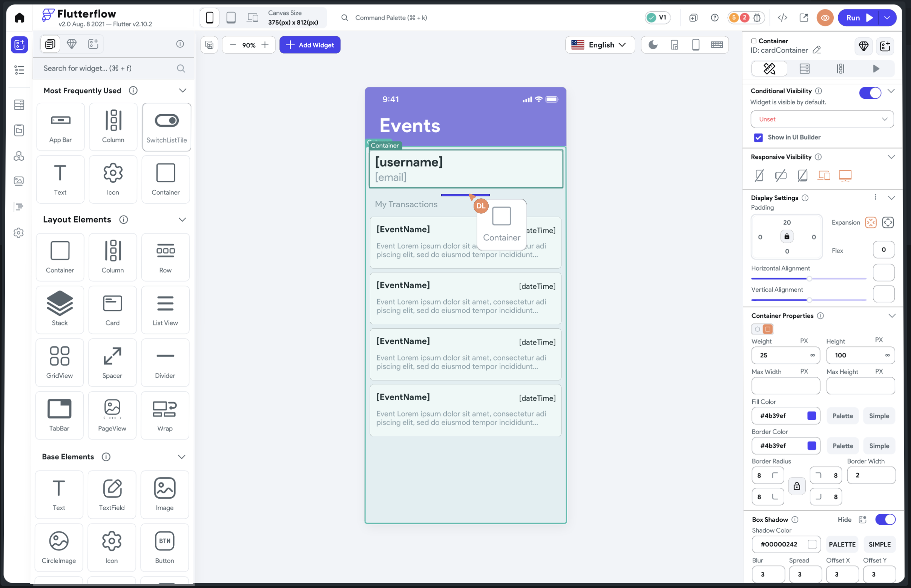Switch to the play actions tab in properties panel

pos(876,69)
